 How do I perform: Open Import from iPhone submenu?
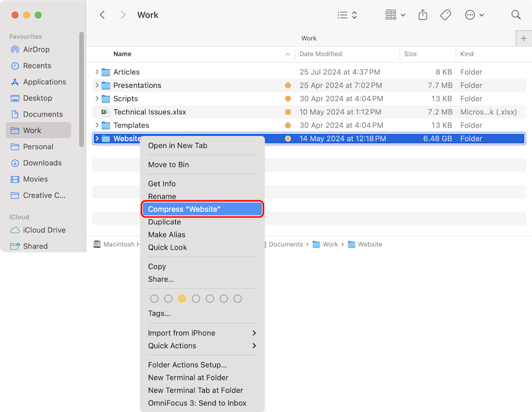[202, 333]
